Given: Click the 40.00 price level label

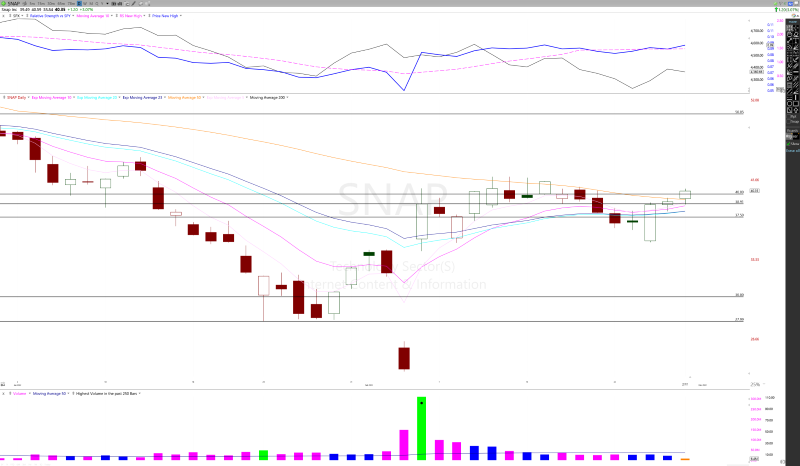Looking at the screenshot, I should [739, 192].
